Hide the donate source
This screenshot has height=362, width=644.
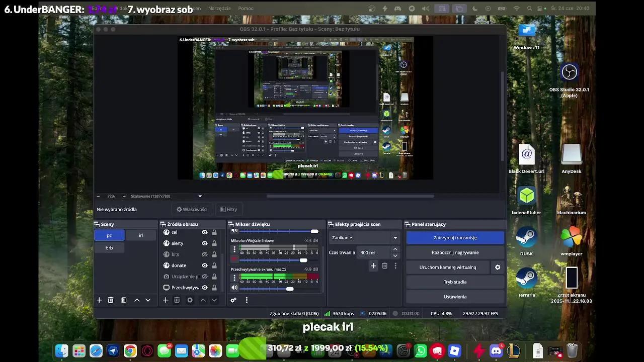click(205, 265)
